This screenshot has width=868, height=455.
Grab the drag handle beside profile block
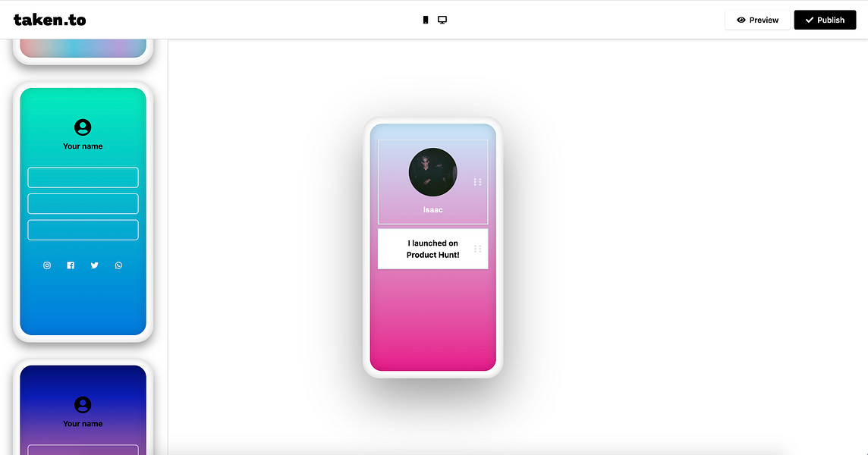(x=477, y=181)
